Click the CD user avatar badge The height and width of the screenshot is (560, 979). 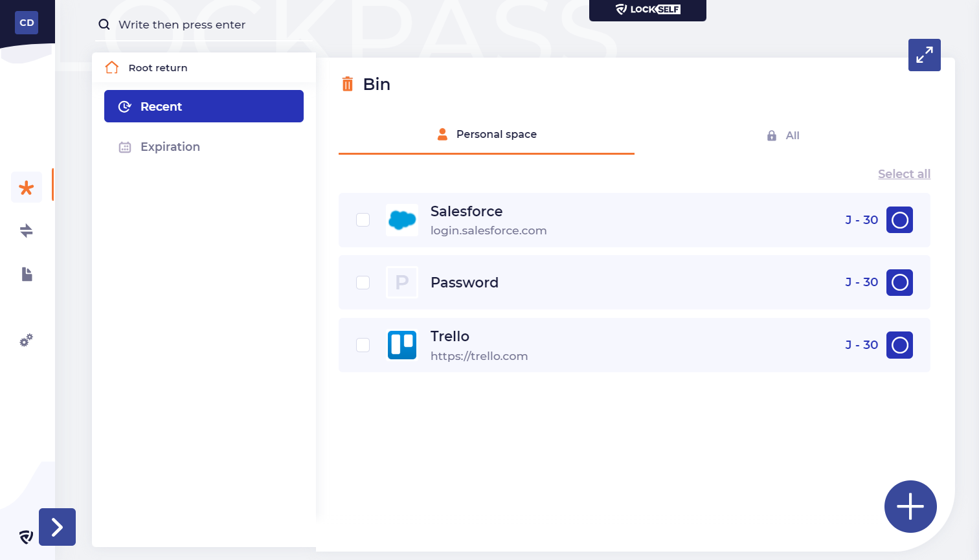point(27,23)
